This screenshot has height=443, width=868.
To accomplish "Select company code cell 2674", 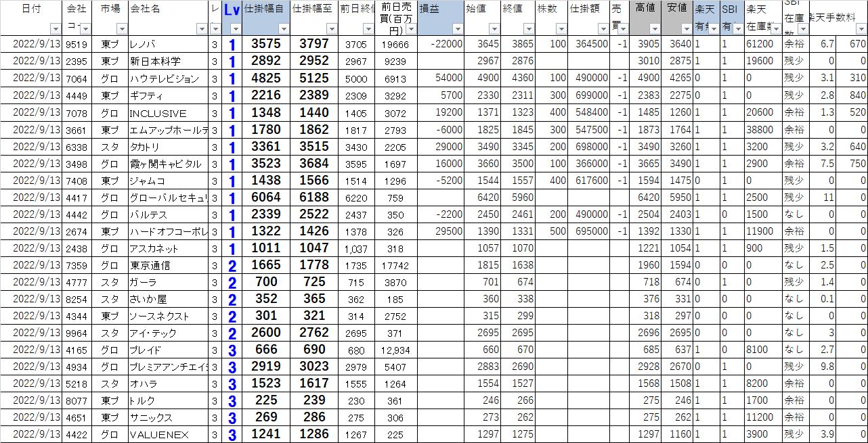I will point(77,231).
